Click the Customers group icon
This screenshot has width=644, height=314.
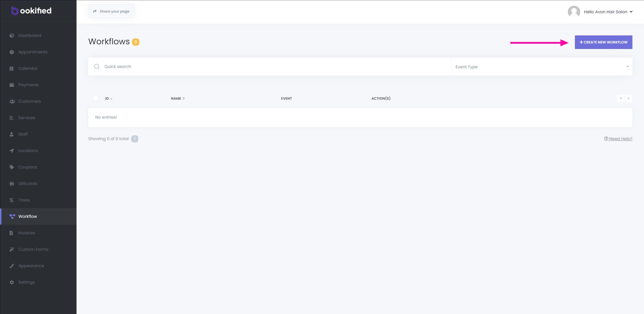pos(12,101)
